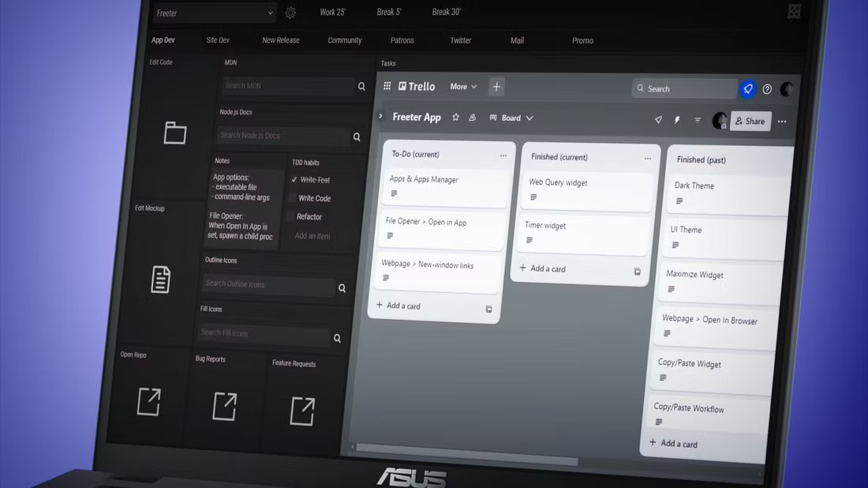The height and width of the screenshot is (488, 868).
Task: Expand the Trello sidebar chevron
Action: point(381,116)
